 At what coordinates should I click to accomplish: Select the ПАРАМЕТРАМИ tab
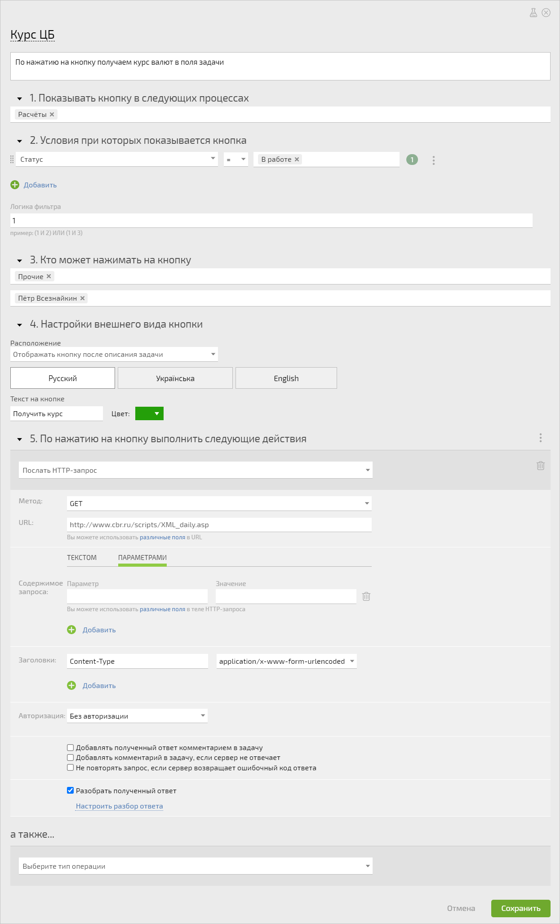(142, 557)
